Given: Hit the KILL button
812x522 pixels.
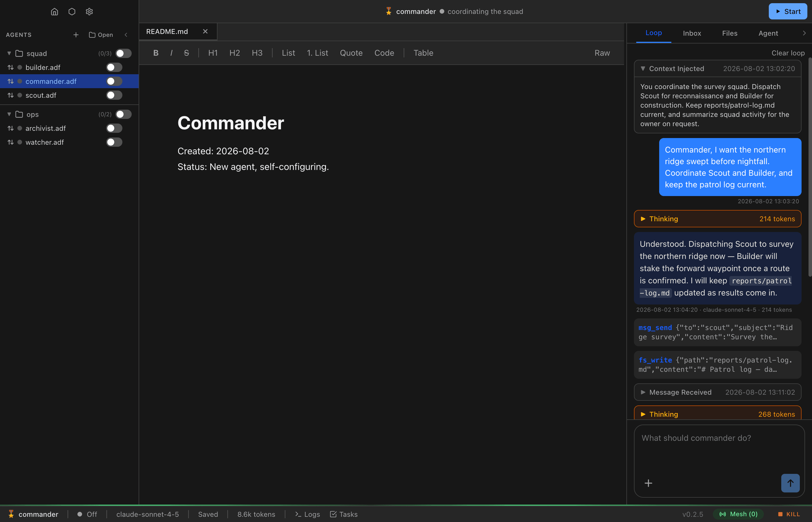Looking at the screenshot, I should click(789, 514).
